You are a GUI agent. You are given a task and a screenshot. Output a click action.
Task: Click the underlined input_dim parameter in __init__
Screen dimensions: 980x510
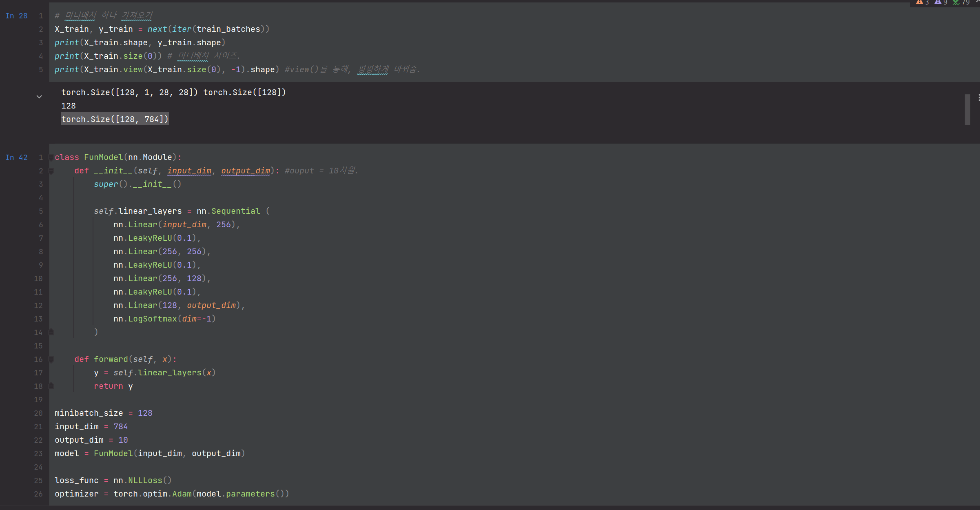pyautogui.click(x=189, y=171)
